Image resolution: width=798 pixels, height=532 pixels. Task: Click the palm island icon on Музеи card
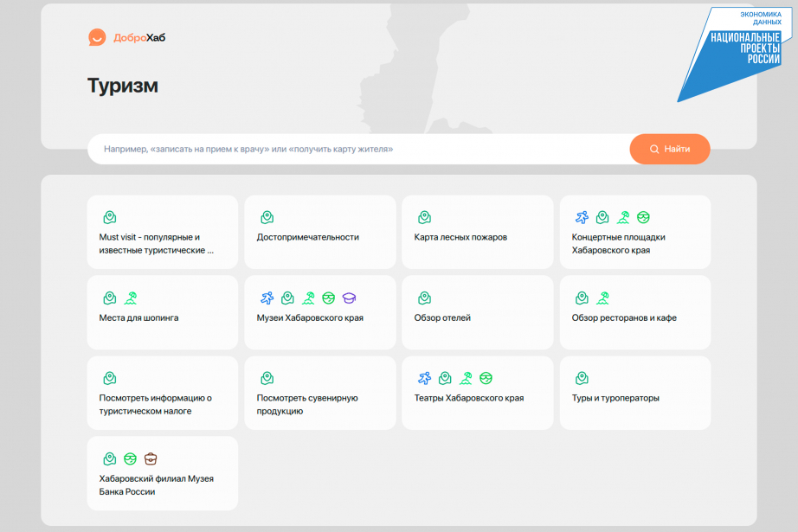click(x=308, y=298)
